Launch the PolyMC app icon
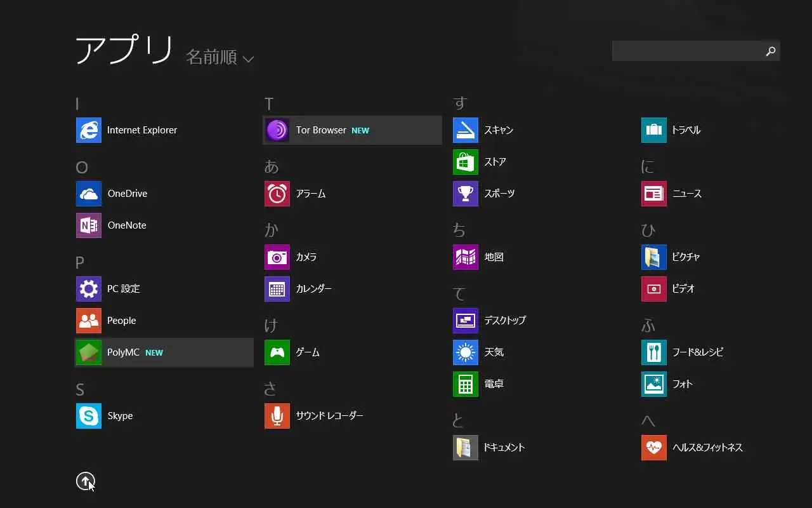 click(x=89, y=352)
